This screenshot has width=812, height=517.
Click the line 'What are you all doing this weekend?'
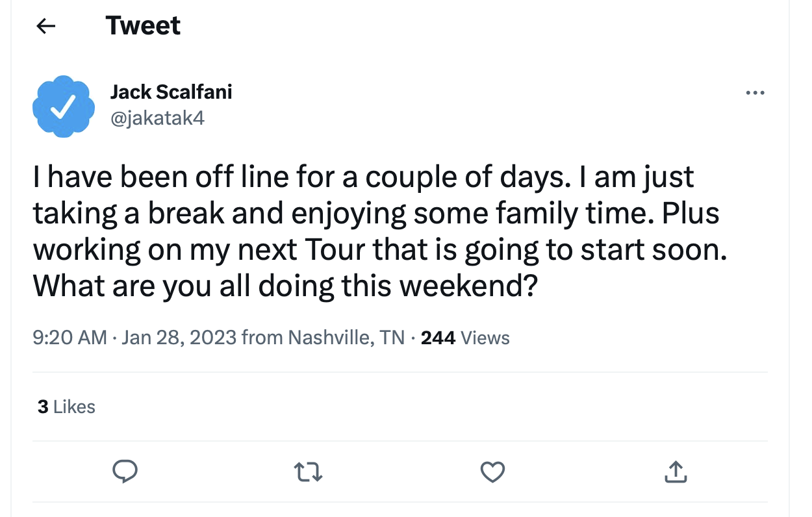(285, 285)
